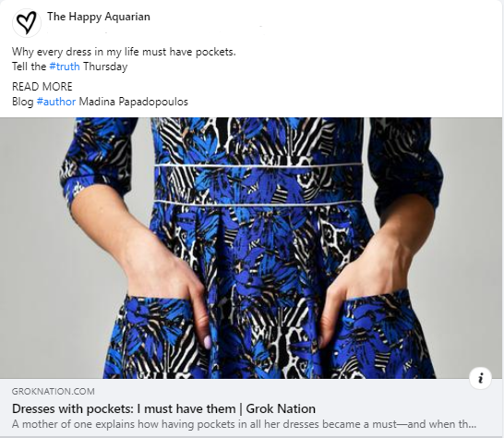Click the 'Tell the' text before #truth
Image resolution: width=504 pixels, height=438 pixels.
pos(30,67)
